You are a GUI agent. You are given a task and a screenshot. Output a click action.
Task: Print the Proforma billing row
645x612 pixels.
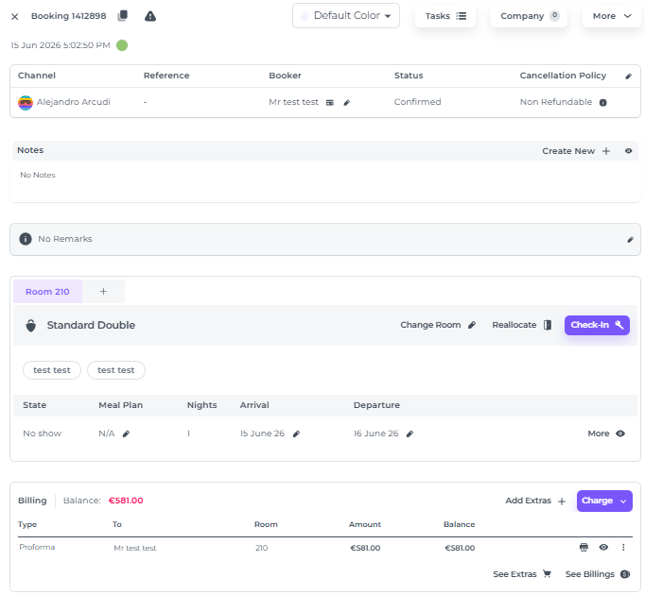click(584, 547)
